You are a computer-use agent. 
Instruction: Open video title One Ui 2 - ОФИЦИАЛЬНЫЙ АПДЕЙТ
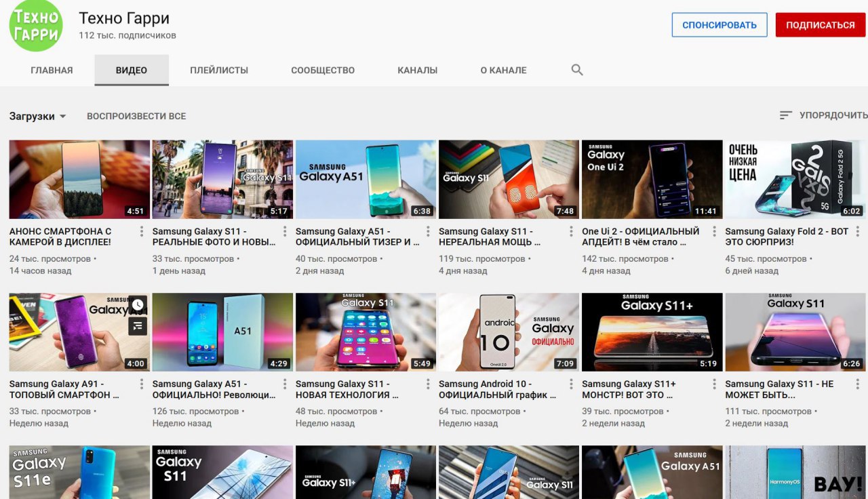[x=641, y=237]
